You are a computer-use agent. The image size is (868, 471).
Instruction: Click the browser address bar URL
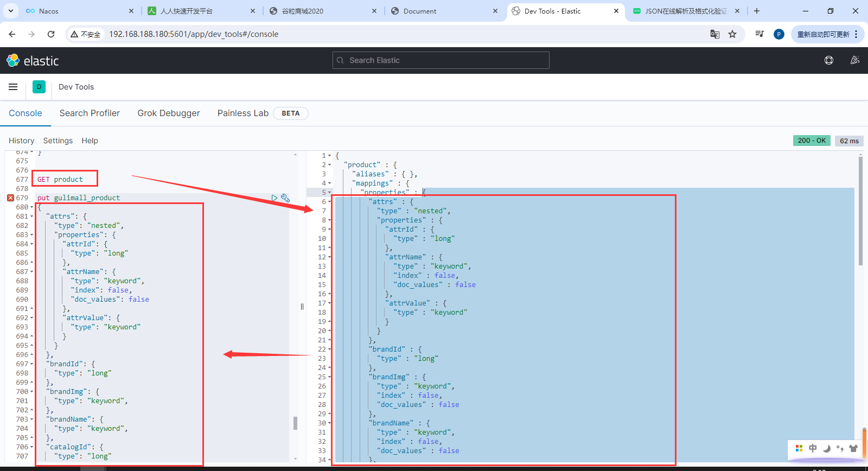click(x=194, y=34)
